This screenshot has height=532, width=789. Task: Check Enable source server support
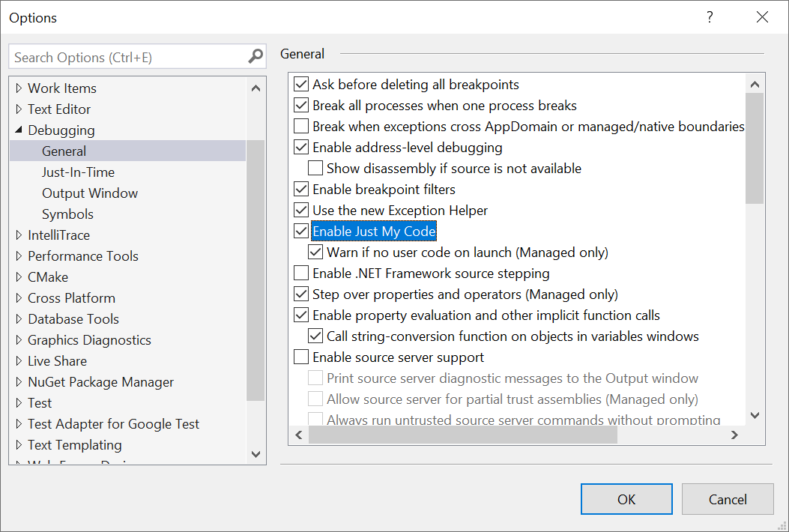[x=301, y=357]
